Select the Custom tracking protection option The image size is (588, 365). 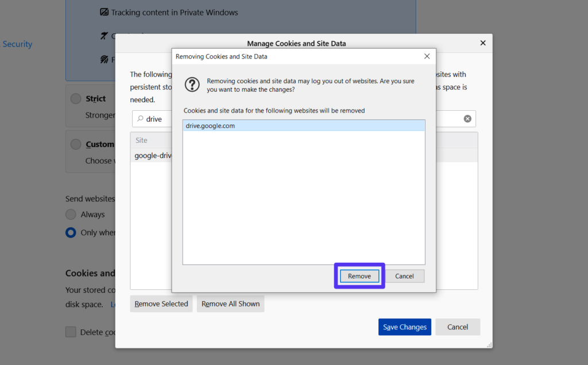[75, 144]
